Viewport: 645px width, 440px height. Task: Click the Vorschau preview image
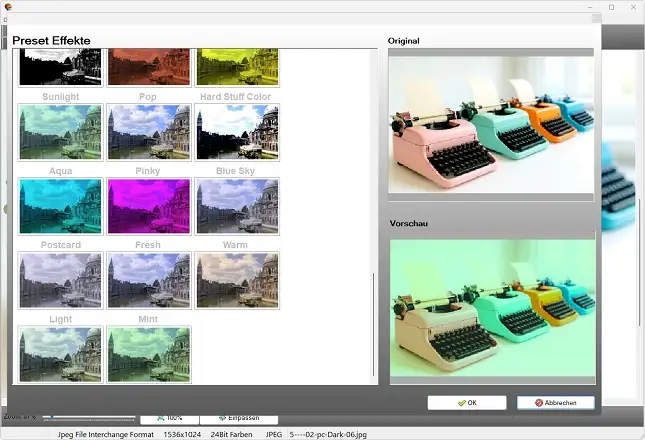(491, 305)
